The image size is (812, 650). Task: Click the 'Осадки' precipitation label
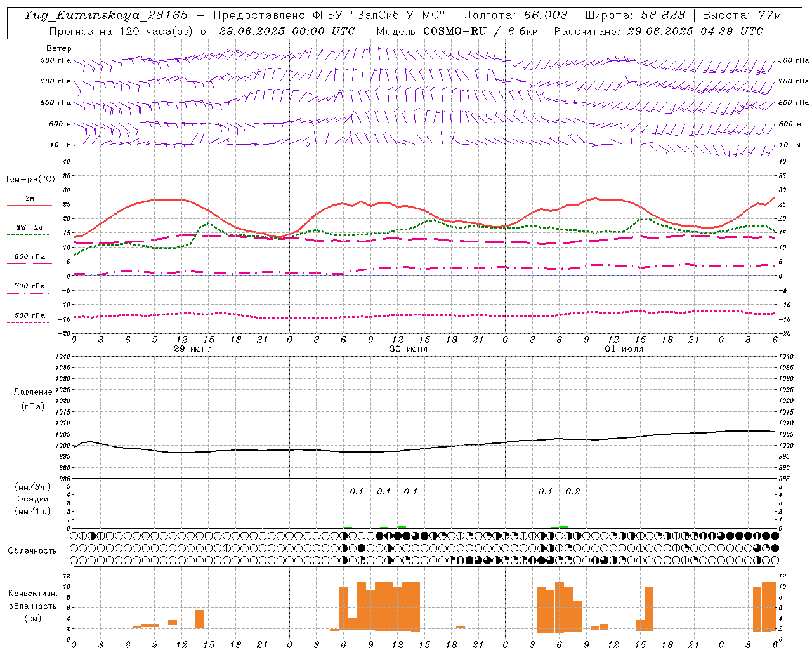pos(33,499)
